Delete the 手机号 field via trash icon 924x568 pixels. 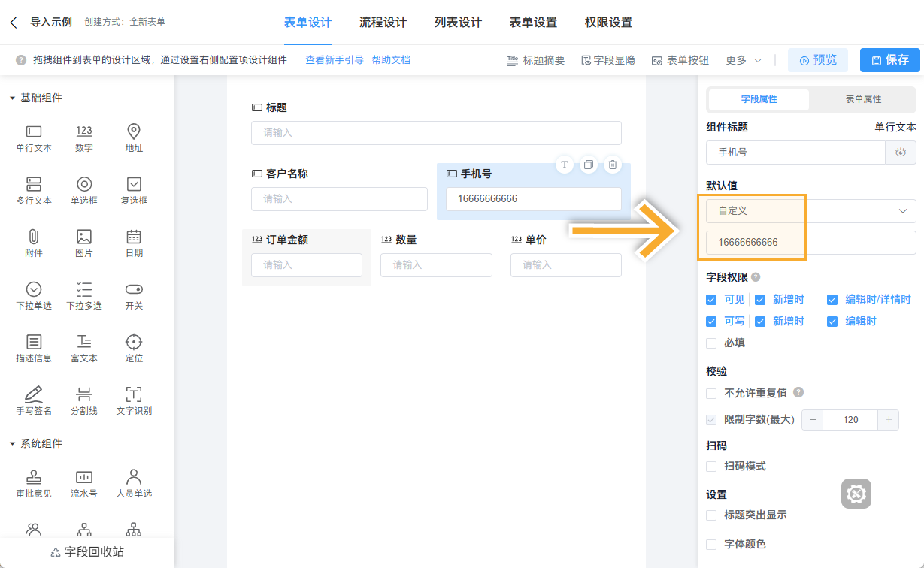click(613, 164)
